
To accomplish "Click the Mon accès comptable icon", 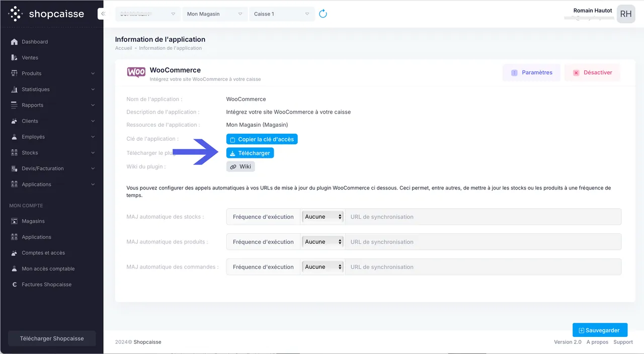I will [14, 269].
